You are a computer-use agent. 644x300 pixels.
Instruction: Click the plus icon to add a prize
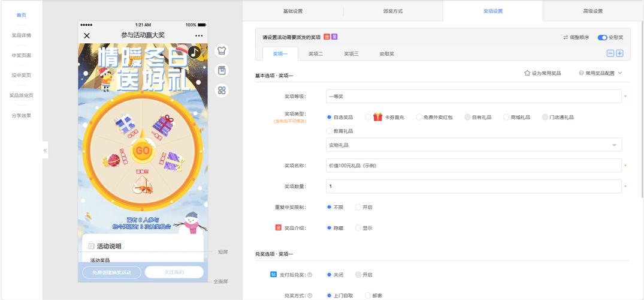click(620, 53)
